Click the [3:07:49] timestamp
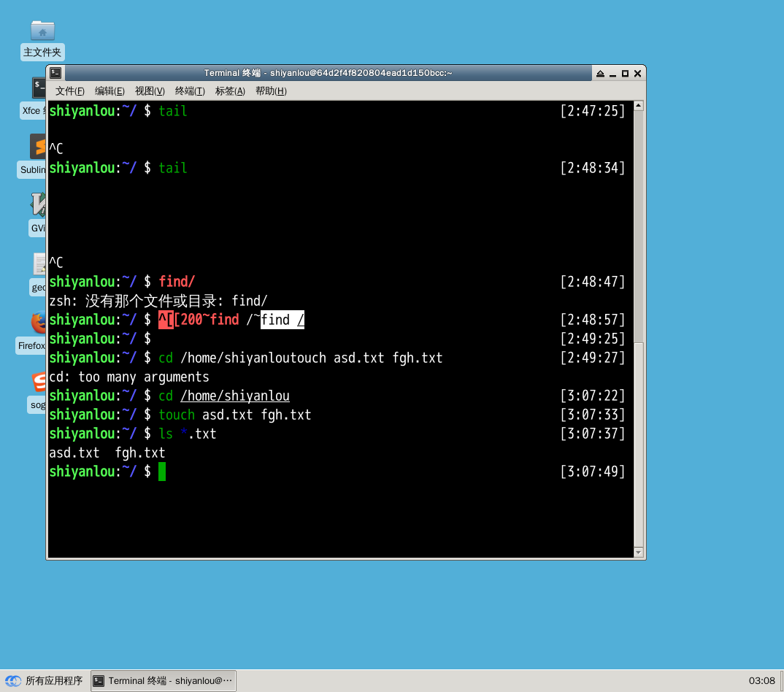Screen dimensions: 784x692 click(593, 472)
